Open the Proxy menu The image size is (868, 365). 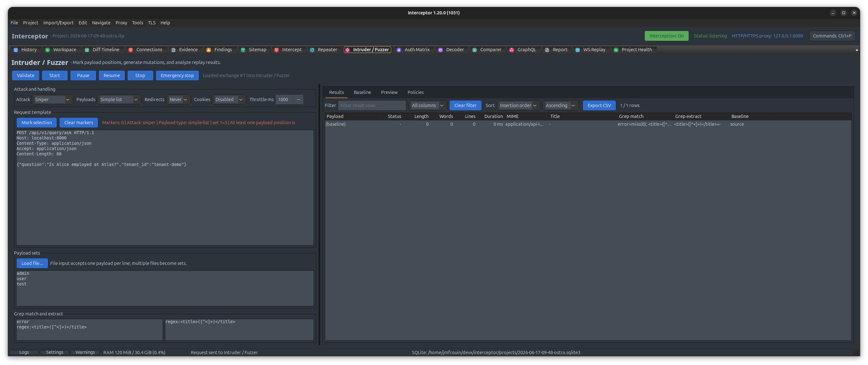121,22
